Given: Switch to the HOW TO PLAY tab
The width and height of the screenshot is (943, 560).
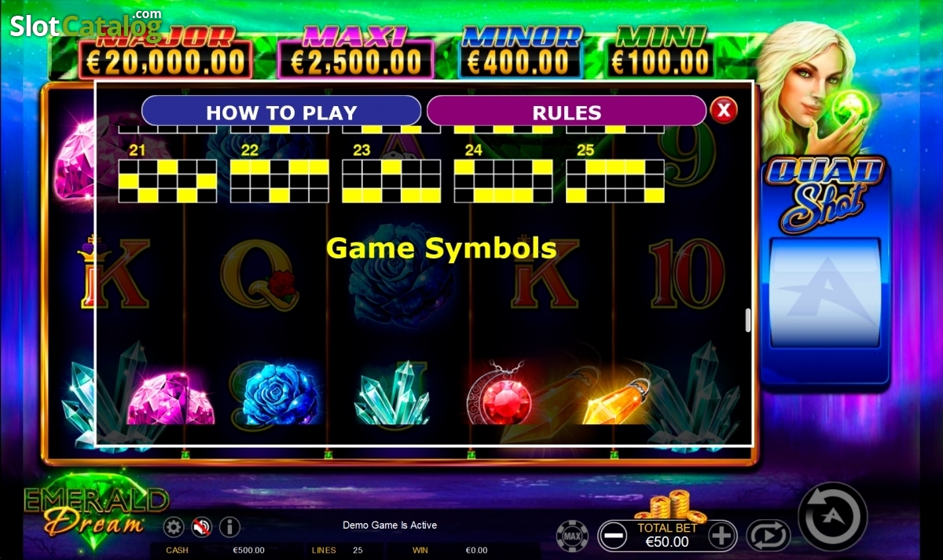Looking at the screenshot, I should (x=281, y=112).
